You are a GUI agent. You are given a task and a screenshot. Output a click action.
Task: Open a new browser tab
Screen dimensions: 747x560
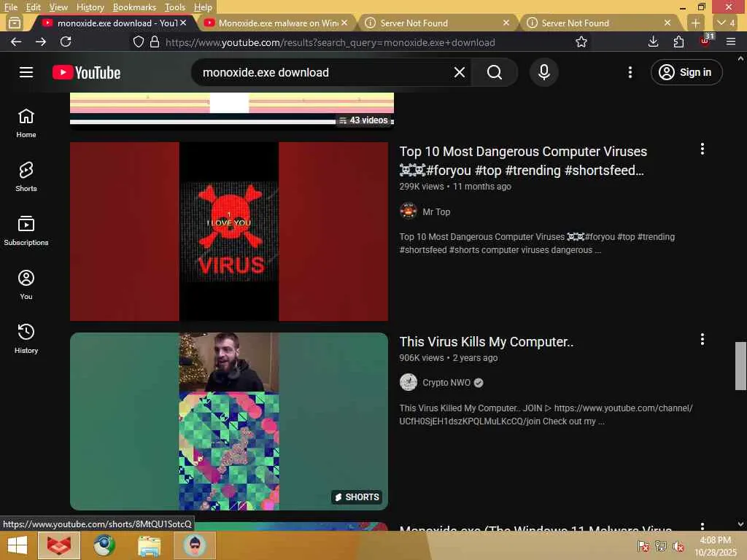(695, 23)
